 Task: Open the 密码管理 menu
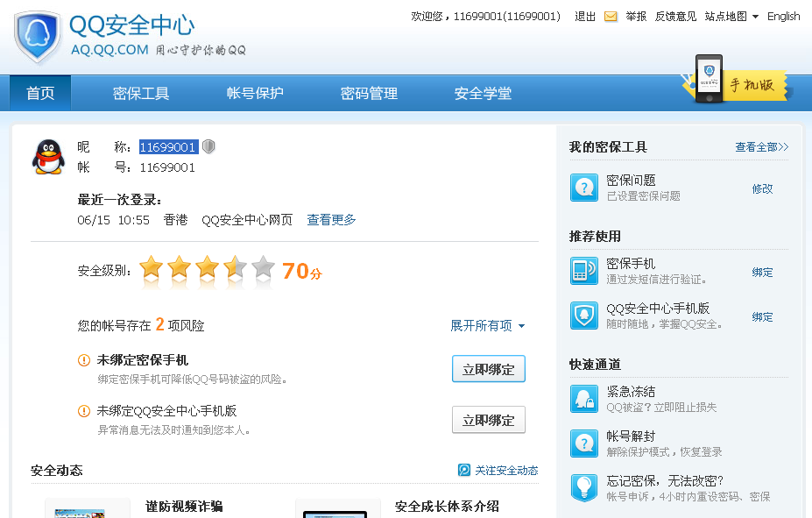click(369, 93)
